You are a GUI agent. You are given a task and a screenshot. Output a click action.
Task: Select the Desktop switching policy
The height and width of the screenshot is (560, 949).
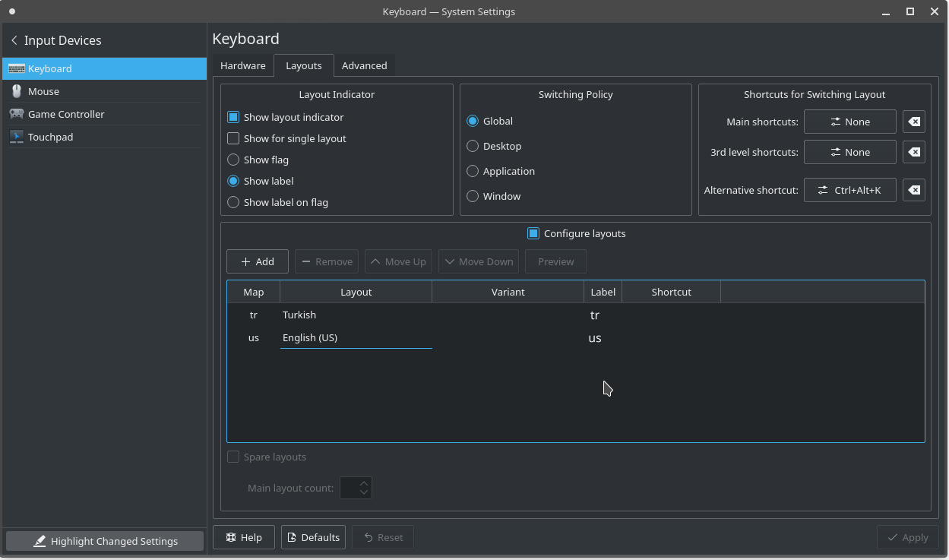pos(472,146)
